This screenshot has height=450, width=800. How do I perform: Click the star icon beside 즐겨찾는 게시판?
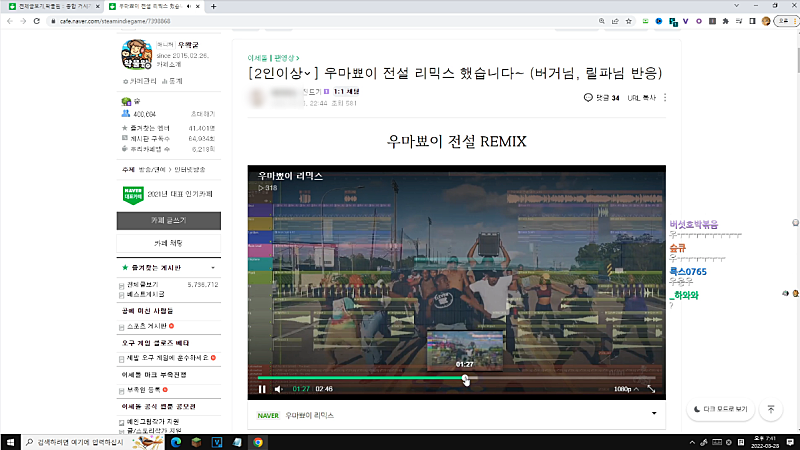point(125,267)
